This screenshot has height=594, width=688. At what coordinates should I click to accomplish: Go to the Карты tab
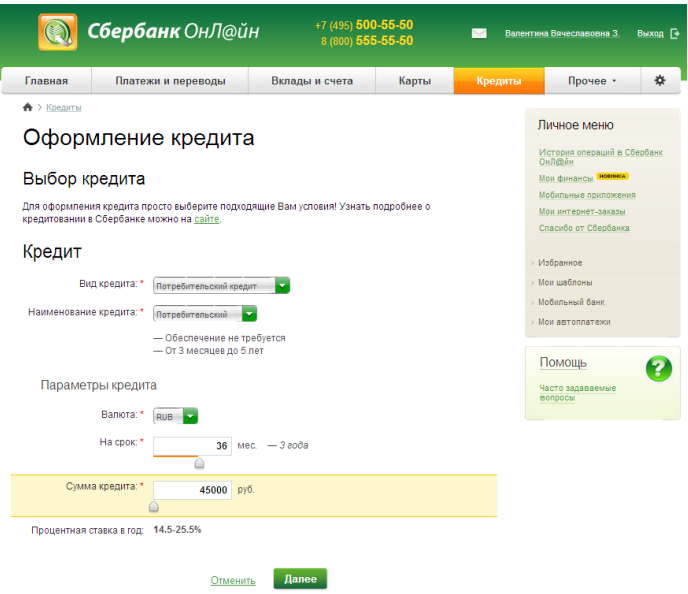pyautogui.click(x=414, y=81)
